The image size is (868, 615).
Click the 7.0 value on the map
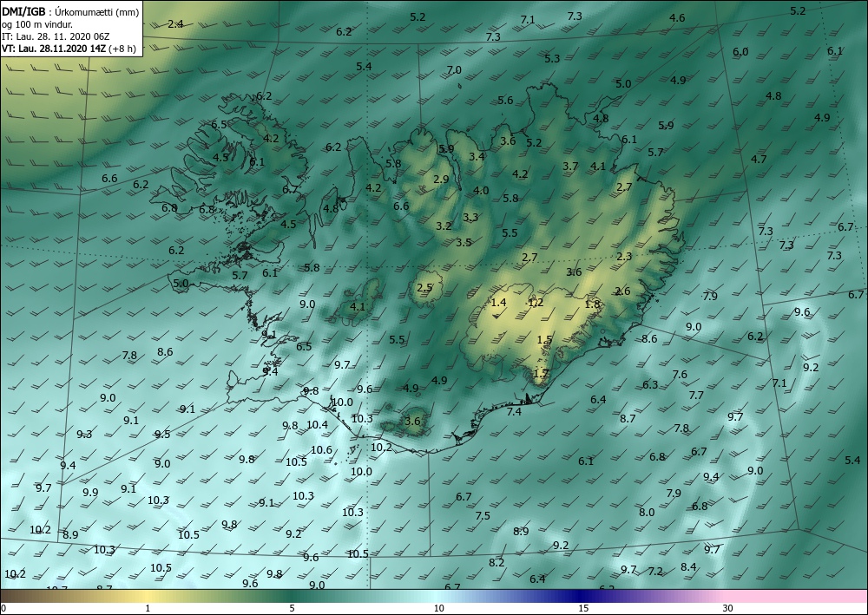pyautogui.click(x=454, y=70)
